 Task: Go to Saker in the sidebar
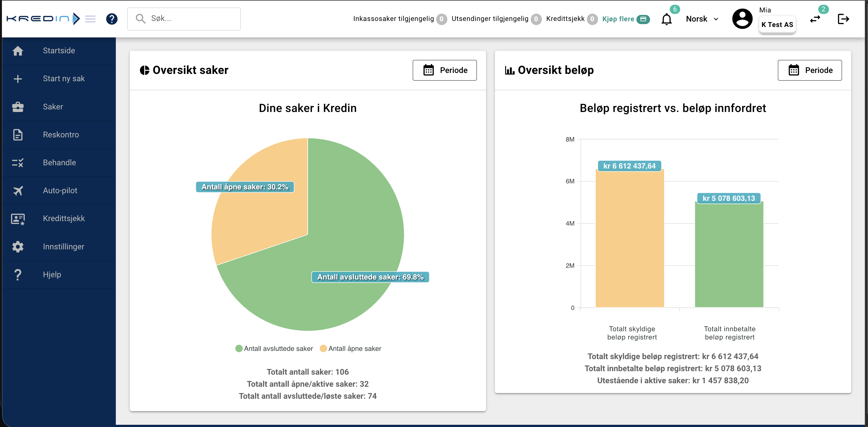click(53, 107)
